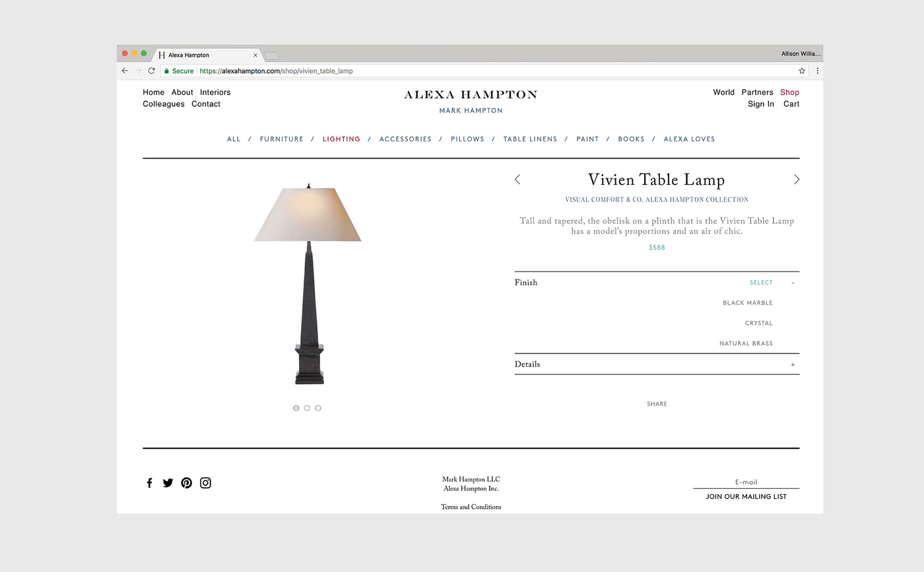The height and width of the screenshot is (572, 924).
Task: Click the browser address bar URL
Action: (277, 71)
